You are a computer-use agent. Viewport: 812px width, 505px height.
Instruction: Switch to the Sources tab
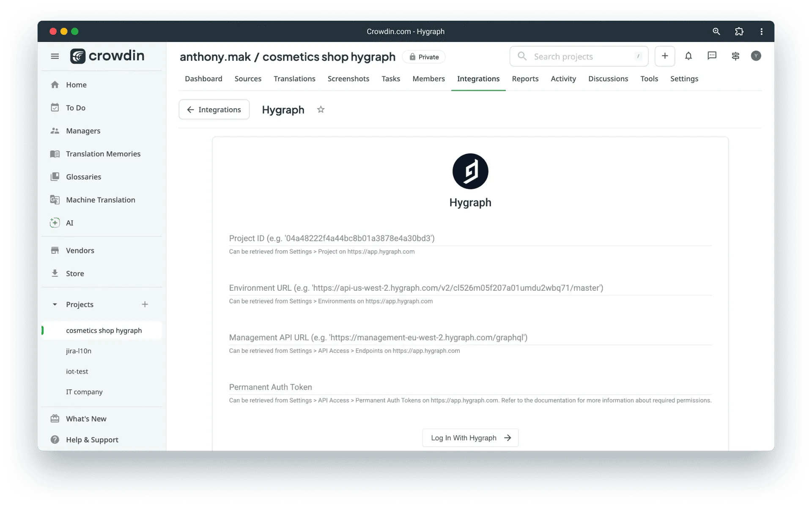pyautogui.click(x=248, y=79)
